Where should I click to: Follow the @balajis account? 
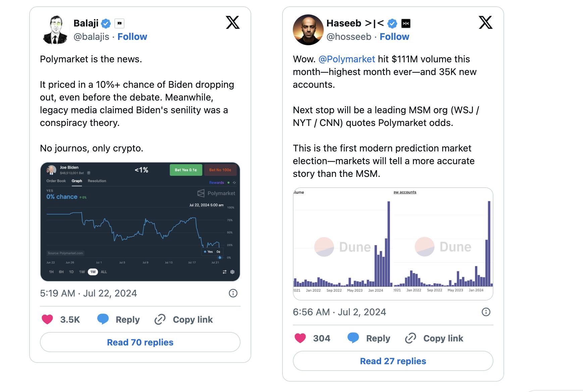(132, 37)
